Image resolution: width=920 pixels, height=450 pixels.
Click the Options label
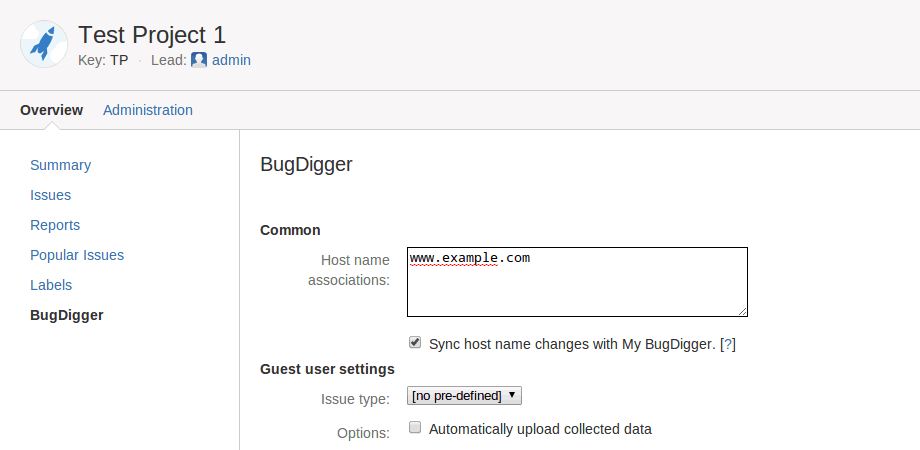pyautogui.click(x=363, y=434)
